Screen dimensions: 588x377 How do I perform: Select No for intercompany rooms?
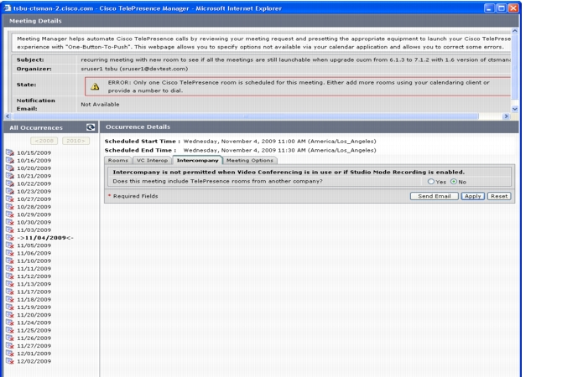(454, 182)
